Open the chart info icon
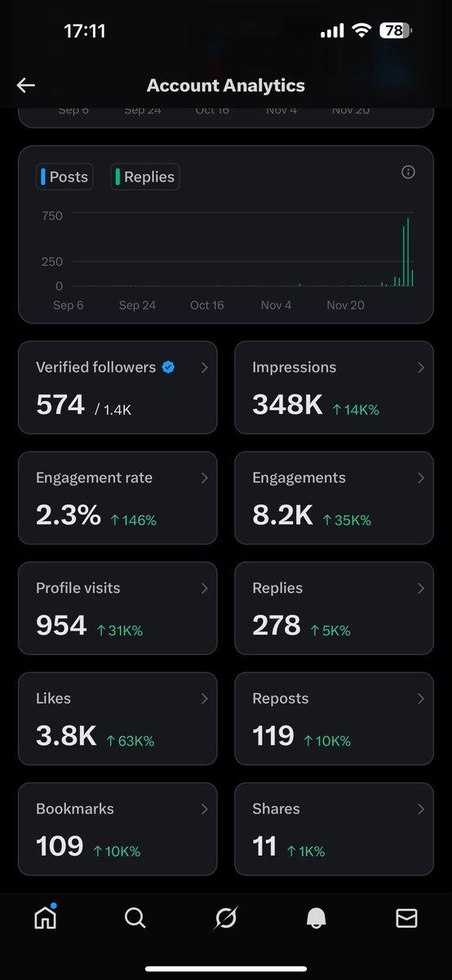The image size is (452, 980). 409,171
